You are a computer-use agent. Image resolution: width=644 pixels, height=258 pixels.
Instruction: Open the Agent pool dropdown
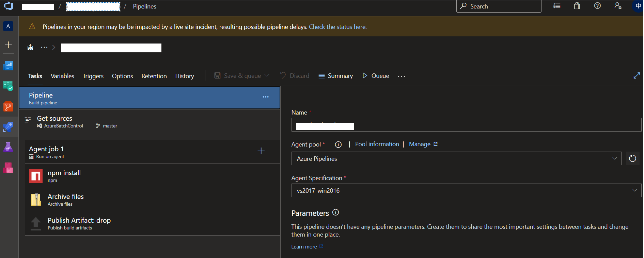456,158
